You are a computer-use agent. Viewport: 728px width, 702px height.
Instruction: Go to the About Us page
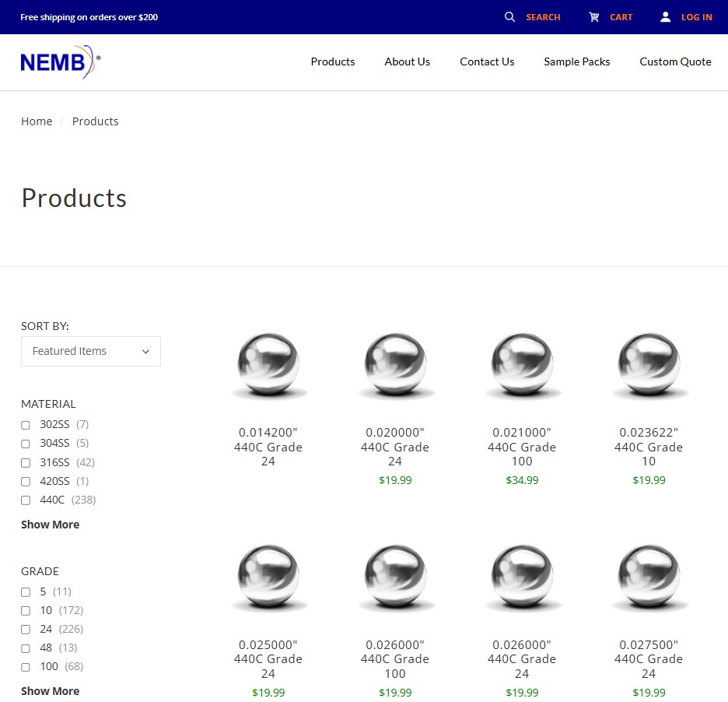tap(408, 61)
